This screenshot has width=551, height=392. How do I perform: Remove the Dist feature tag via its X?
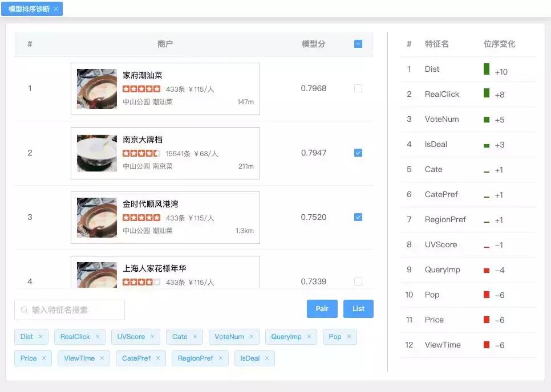point(39,337)
